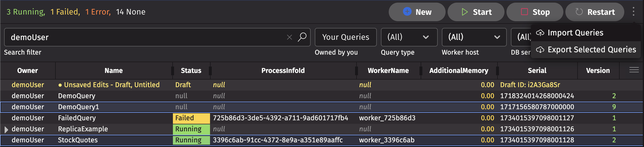Toggle the Your Queries ownership filter
This screenshot has width=644, height=147.
coord(345,37)
